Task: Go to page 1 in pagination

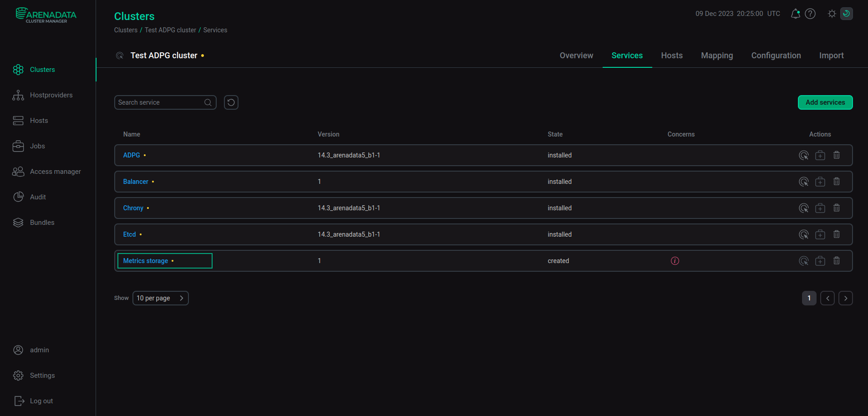Action: pos(809,298)
